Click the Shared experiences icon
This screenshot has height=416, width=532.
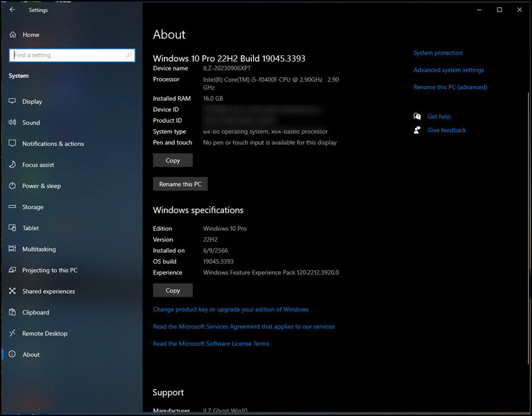click(x=12, y=291)
